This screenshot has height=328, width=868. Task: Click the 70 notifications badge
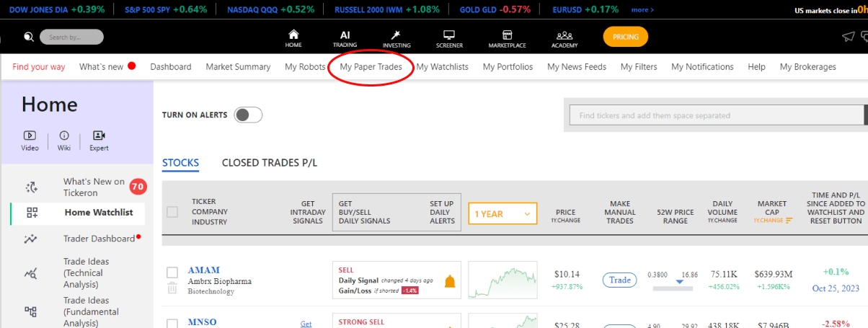point(138,187)
